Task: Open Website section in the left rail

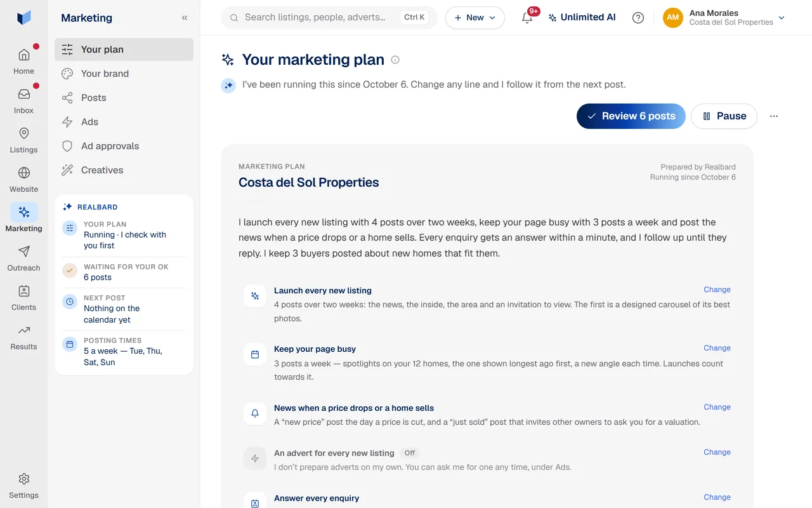Action: pos(23,179)
